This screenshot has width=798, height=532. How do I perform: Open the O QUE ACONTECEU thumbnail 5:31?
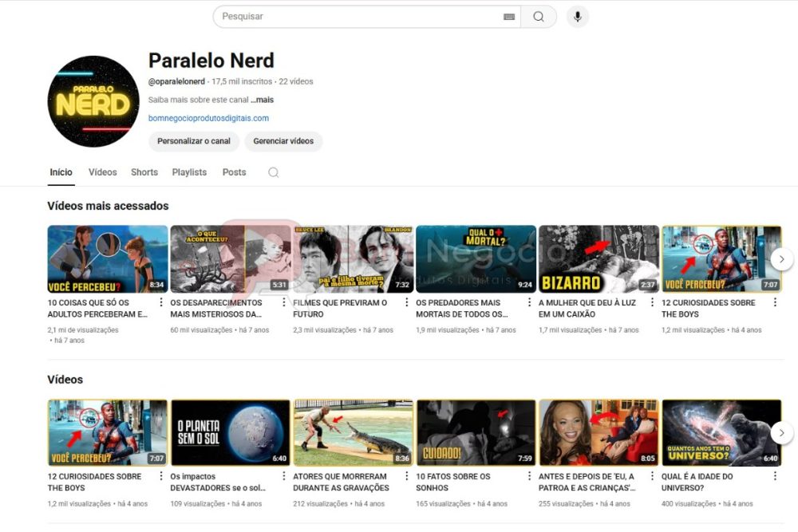230,259
